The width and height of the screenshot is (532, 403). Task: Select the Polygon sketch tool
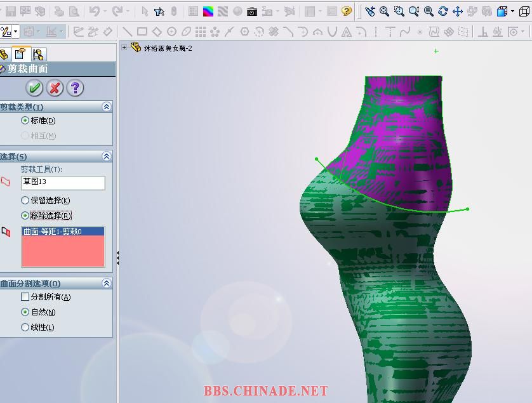coord(244,32)
